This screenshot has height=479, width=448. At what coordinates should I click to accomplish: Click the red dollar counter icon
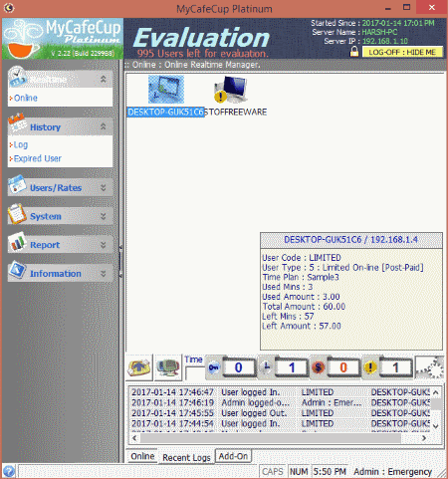click(x=318, y=367)
